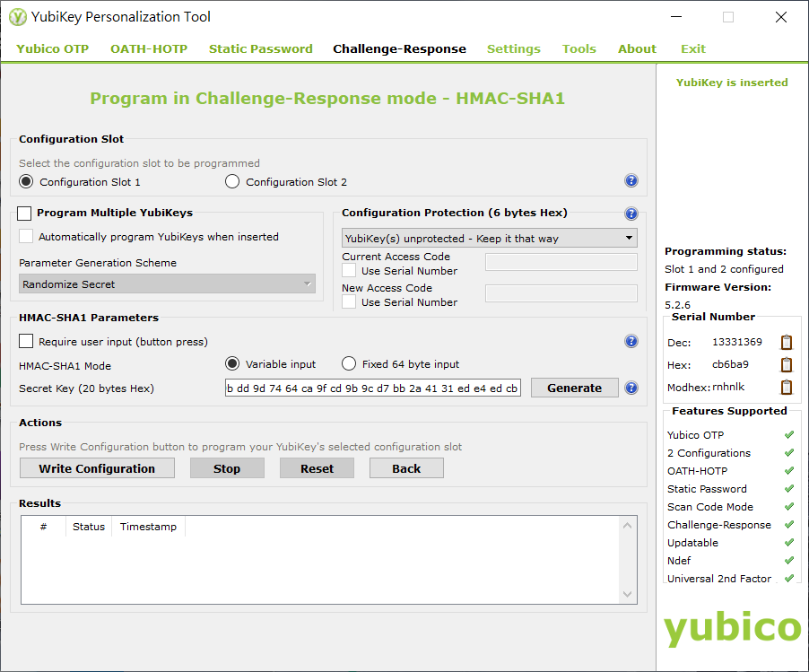Open help for Configuration Slot section
809x672 pixels.
[x=631, y=180]
